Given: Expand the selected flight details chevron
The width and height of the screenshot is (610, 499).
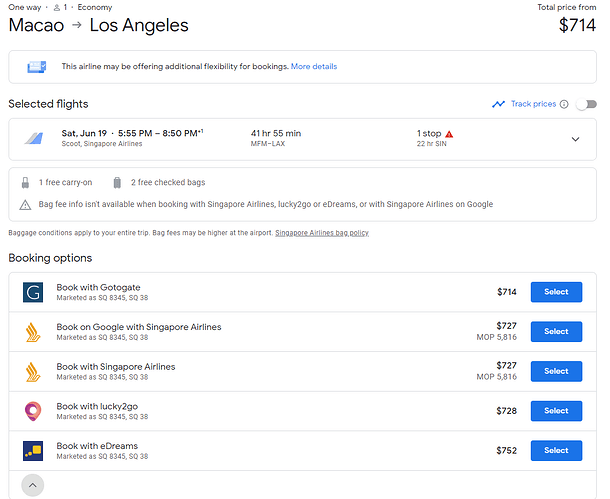Looking at the screenshot, I should click(x=575, y=139).
